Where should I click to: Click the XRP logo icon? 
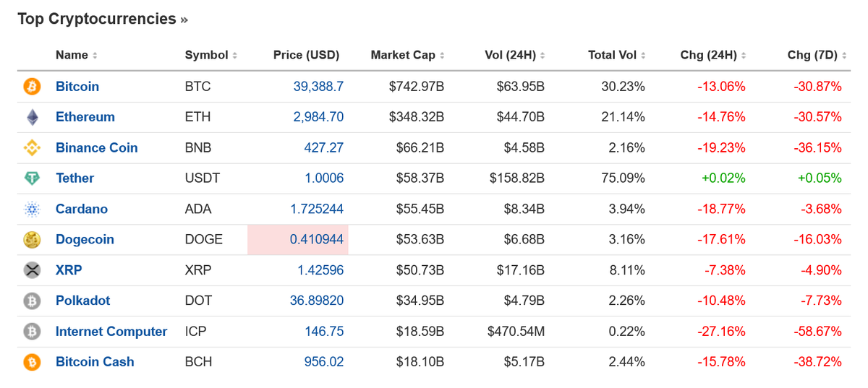point(32,270)
